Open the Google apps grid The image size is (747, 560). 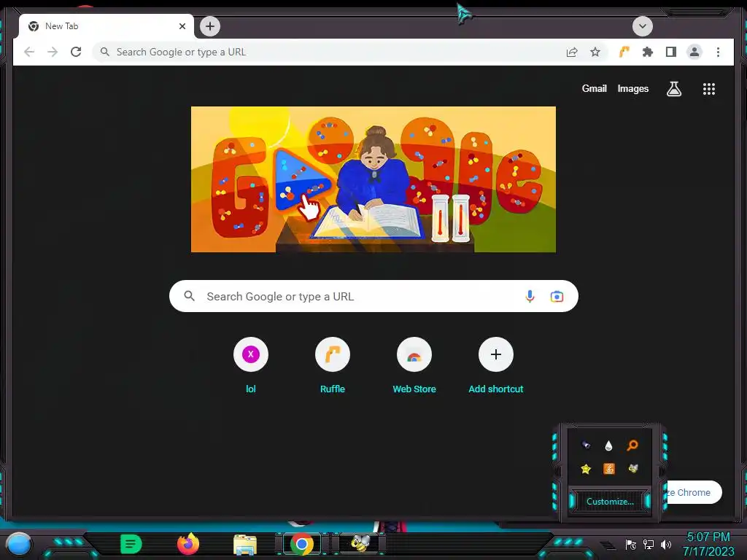pos(709,89)
